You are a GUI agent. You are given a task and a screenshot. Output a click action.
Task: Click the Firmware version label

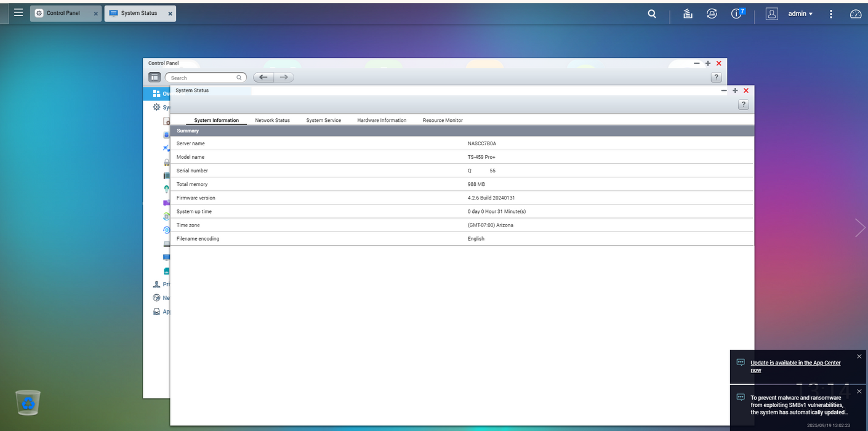pyautogui.click(x=196, y=198)
